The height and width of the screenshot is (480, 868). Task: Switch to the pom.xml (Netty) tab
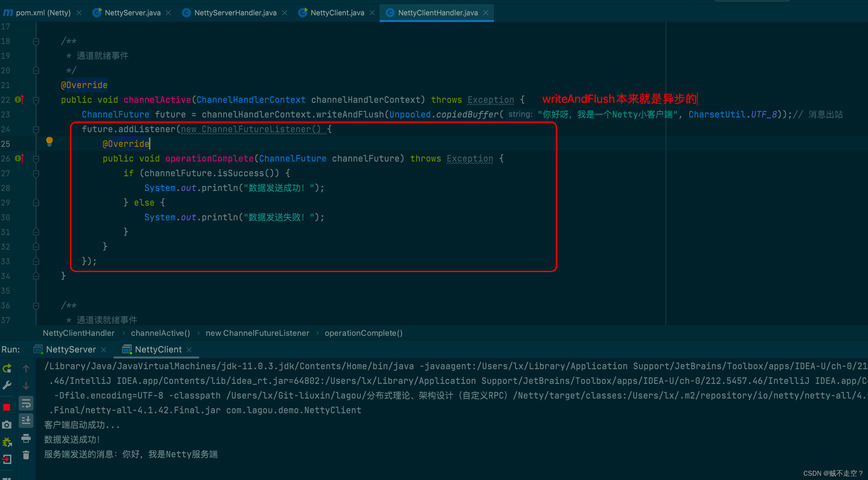(43, 13)
